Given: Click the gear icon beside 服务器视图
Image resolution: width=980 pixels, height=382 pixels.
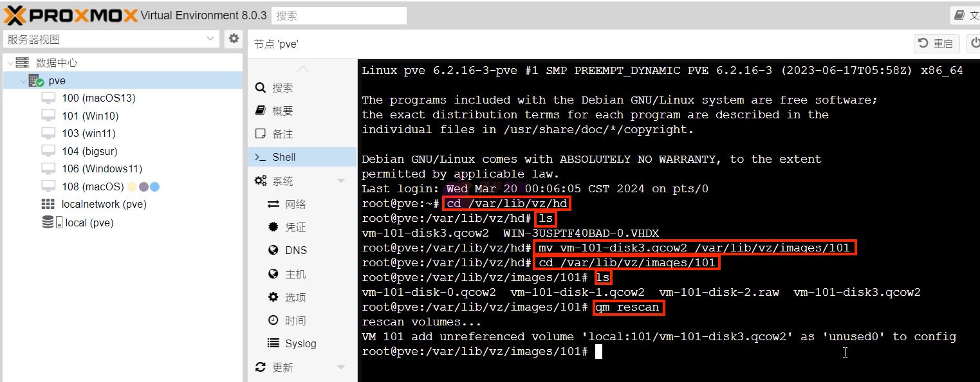Looking at the screenshot, I should pos(232,39).
